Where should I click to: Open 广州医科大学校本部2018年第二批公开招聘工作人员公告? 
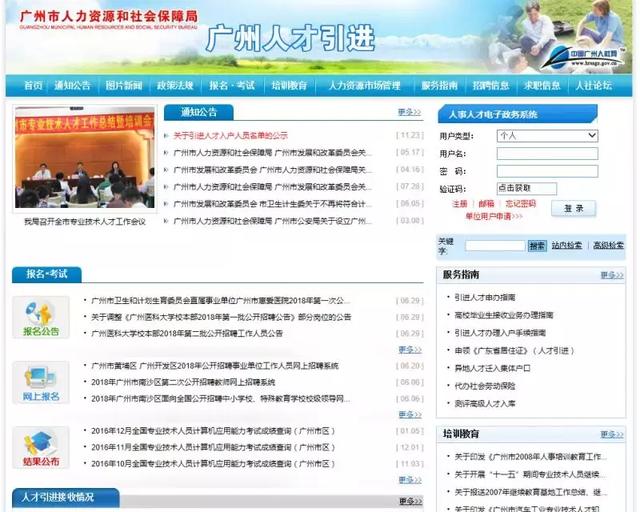[x=187, y=334]
